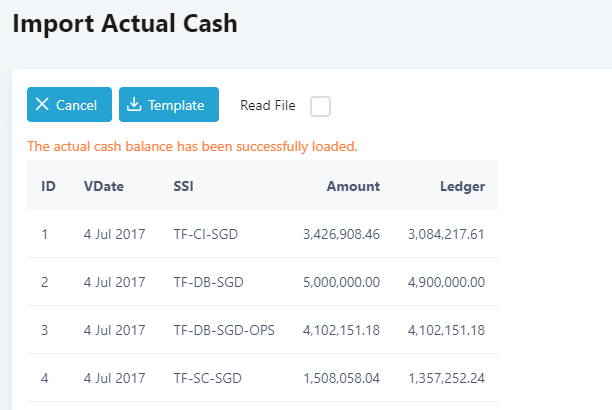Viewport: 612px width, 410px height.
Task: Click ledger value 4,900,000.00
Action: click(x=446, y=282)
